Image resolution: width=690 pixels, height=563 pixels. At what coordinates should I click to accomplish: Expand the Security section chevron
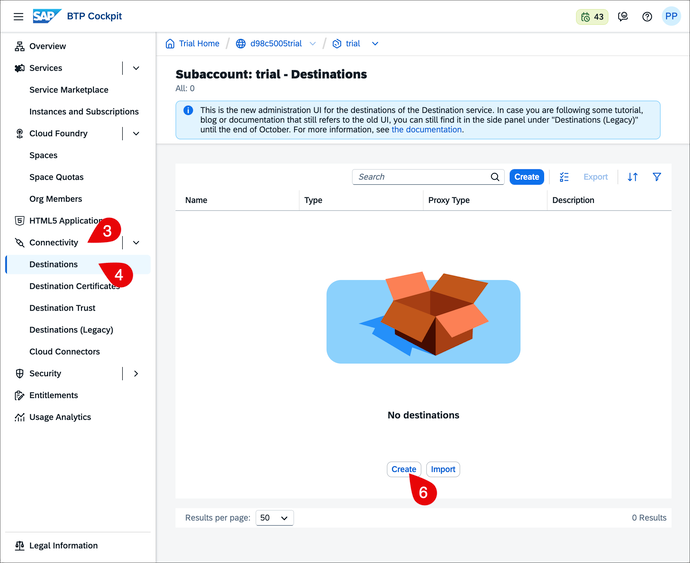pyautogui.click(x=136, y=373)
